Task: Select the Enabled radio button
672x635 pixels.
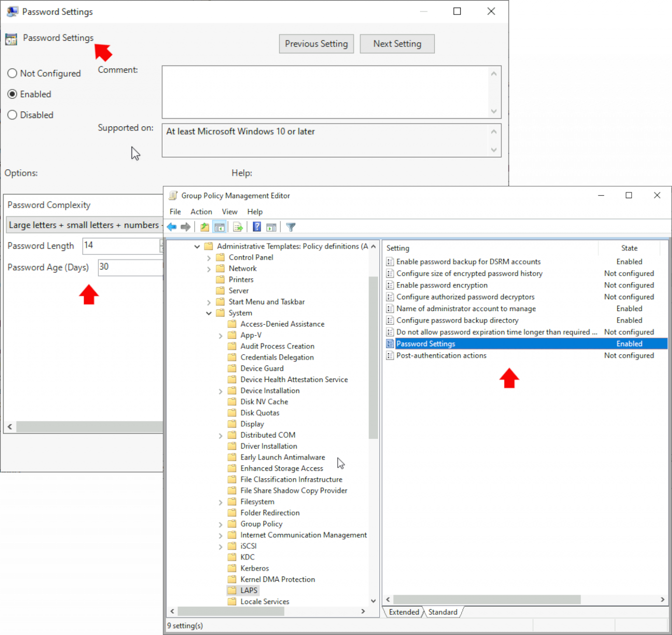Action: tap(12, 94)
